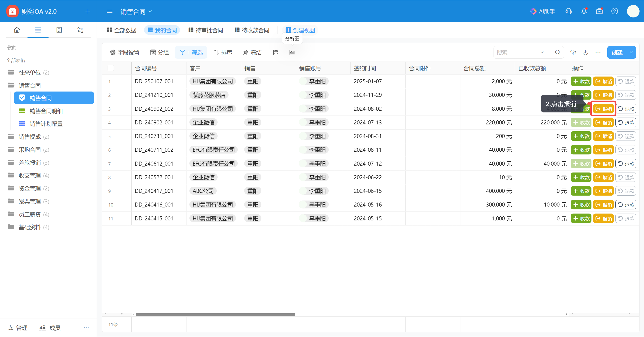Viewport: 644px width, 337px height.
Task: Click the help question mark icon
Action: pos(614,11)
